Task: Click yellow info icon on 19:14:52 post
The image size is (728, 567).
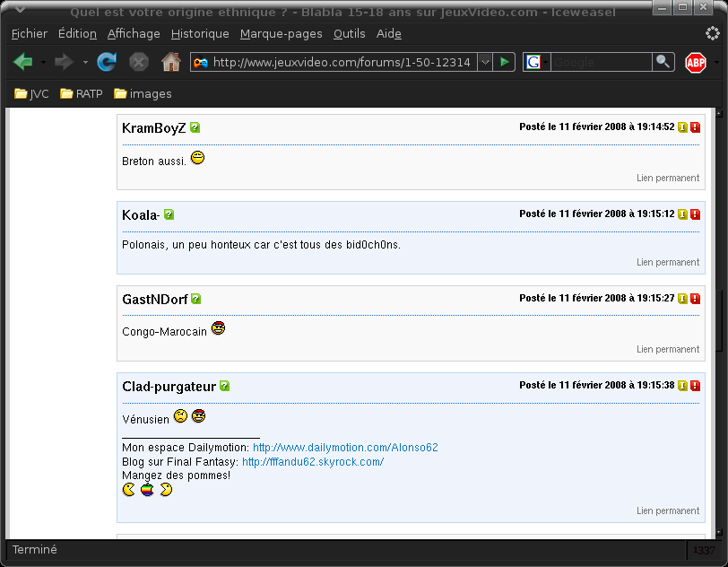Action: 682,127
